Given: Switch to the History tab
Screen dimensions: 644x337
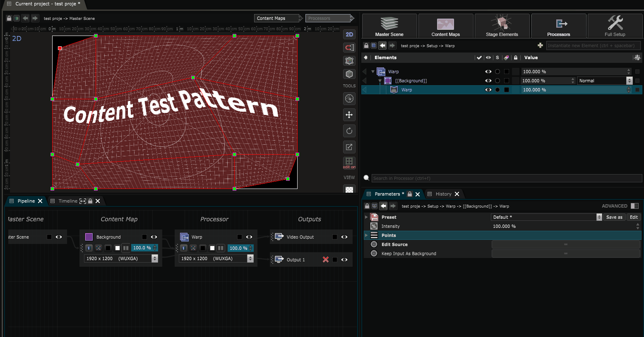Looking at the screenshot, I should (443, 194).
